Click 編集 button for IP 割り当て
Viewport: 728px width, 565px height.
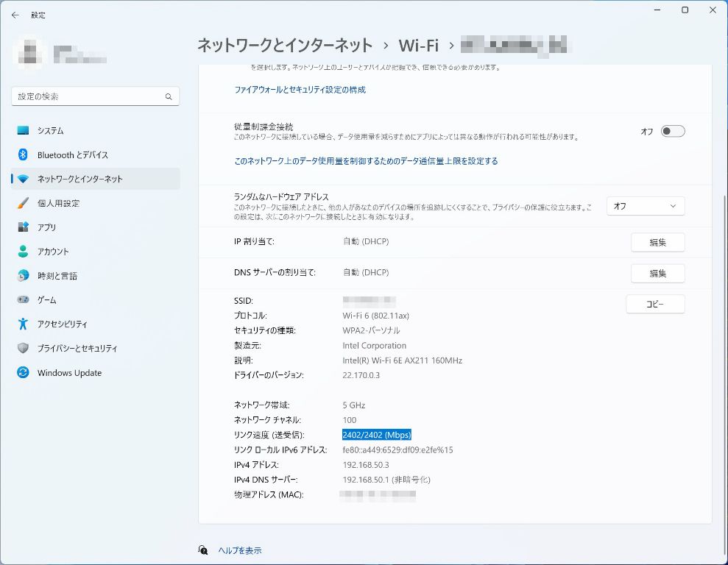point(657,243)
